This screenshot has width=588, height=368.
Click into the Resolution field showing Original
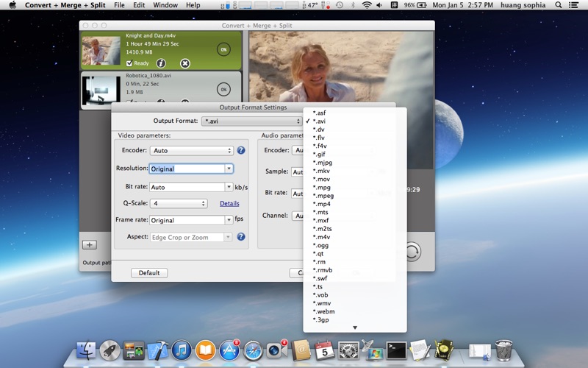pyautogui.click(x=187, y=169)
